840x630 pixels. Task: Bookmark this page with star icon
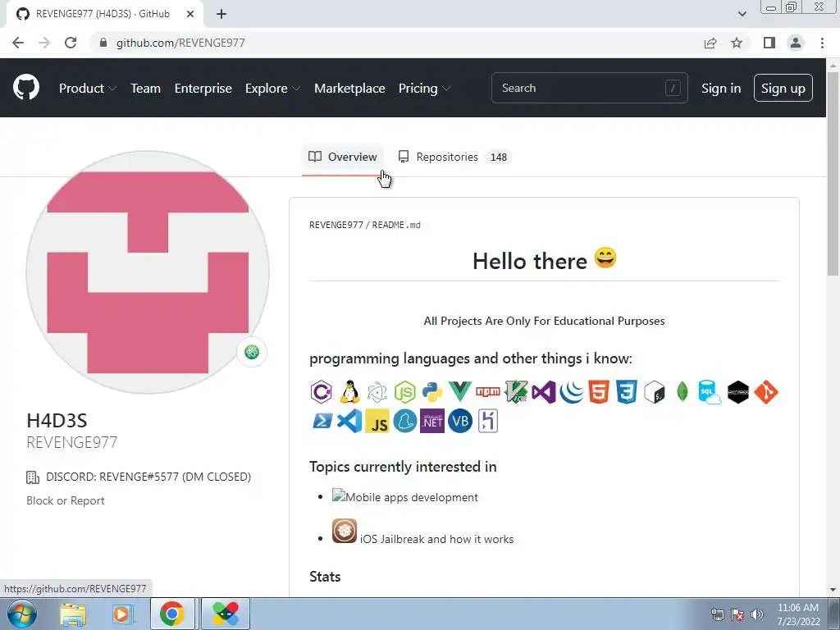point(737,43)
